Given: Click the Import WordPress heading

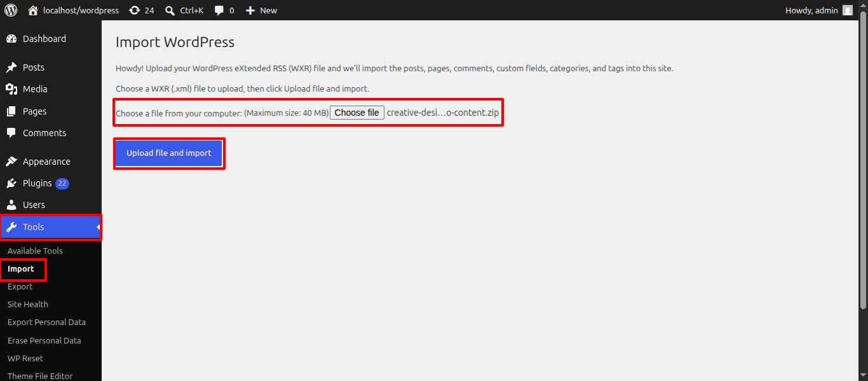Looking at the screenshot, I should click(175, 43).
